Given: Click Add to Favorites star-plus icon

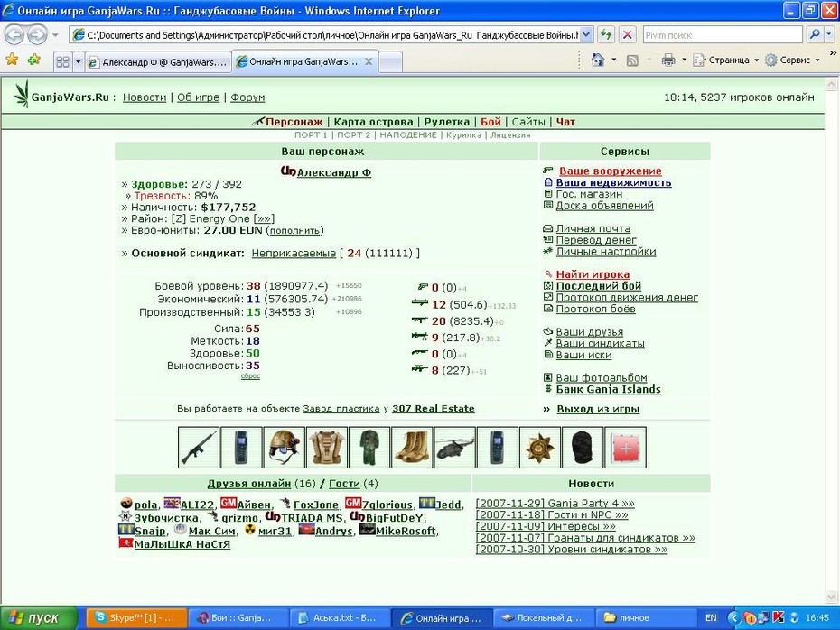Looking at the screenshot, I should click(34, 60).
